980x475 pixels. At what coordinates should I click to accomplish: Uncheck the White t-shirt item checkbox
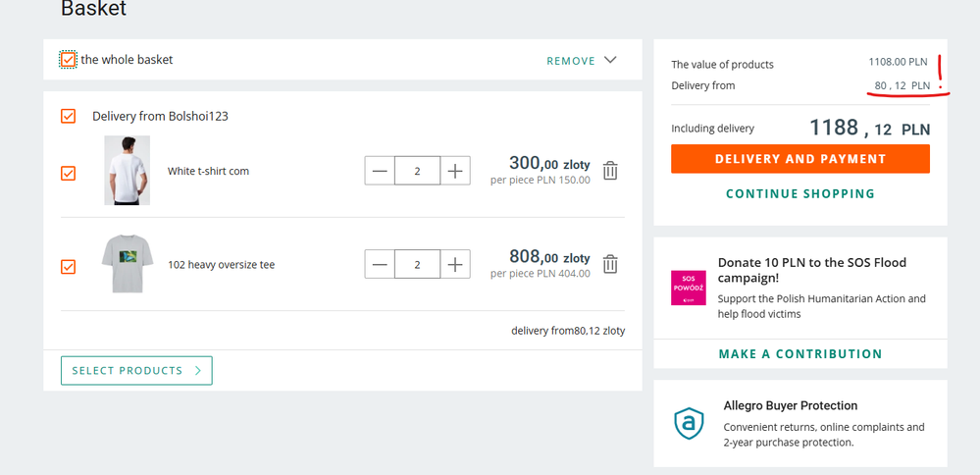tap(68, 173)
